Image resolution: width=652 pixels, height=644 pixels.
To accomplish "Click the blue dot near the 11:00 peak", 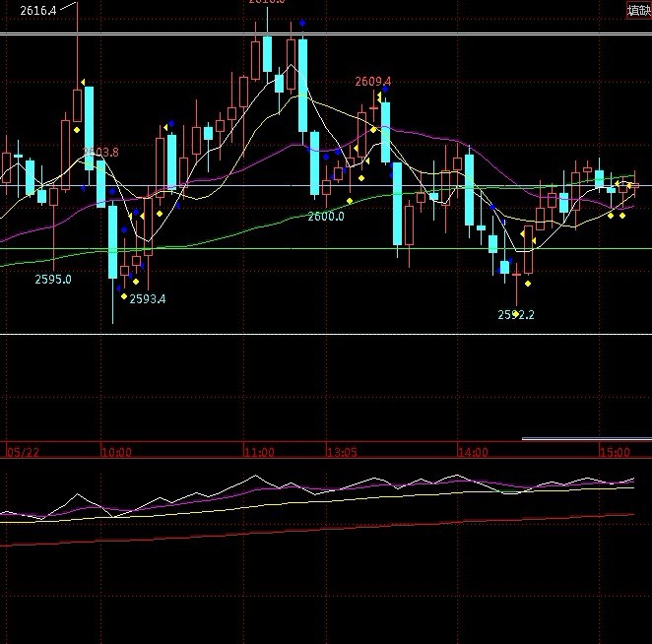I will 302,22.
